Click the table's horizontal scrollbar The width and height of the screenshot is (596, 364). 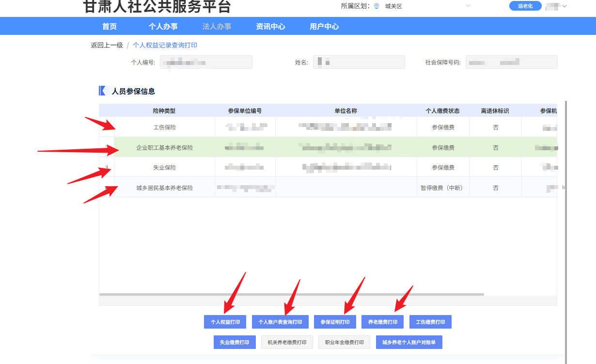[291, 294]
